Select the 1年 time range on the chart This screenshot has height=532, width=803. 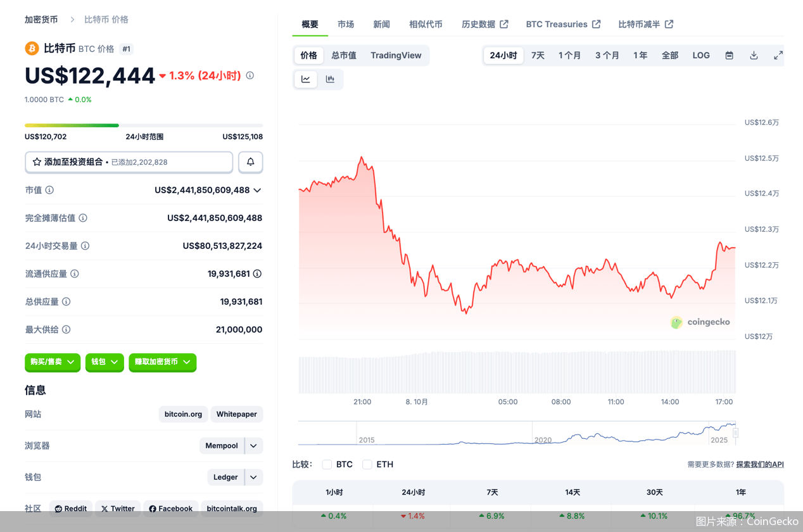click(640, 55)
